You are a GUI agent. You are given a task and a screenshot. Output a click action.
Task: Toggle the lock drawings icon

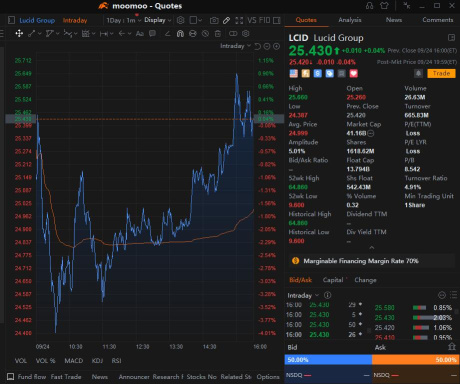pos(193,33)
